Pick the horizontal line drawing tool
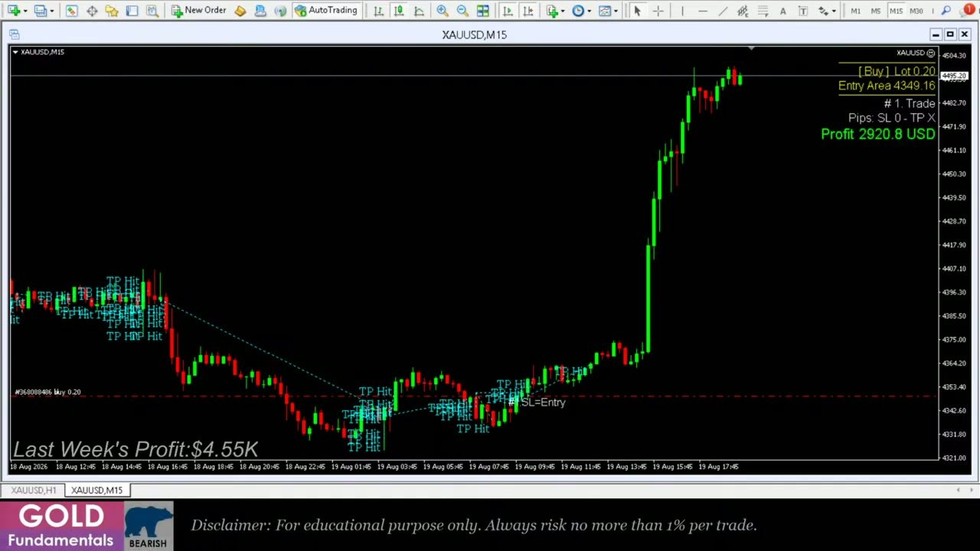The image size is (980, 551). [703, 11]
